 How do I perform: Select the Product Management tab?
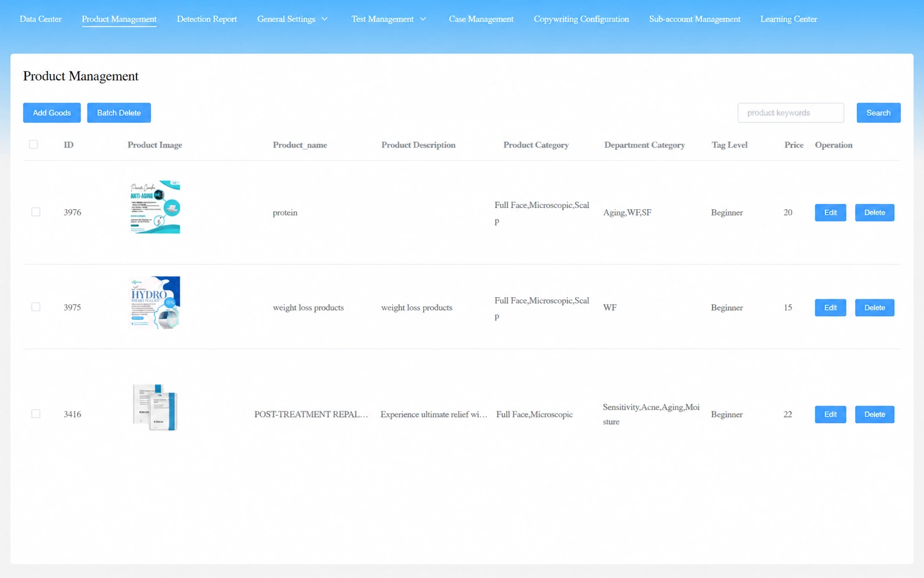(119, 19)
